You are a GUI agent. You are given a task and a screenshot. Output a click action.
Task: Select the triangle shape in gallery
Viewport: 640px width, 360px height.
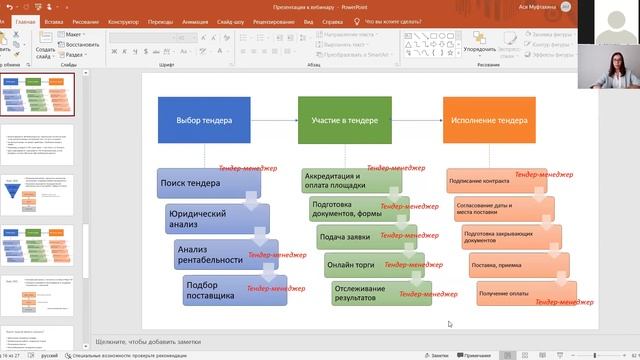408,44
